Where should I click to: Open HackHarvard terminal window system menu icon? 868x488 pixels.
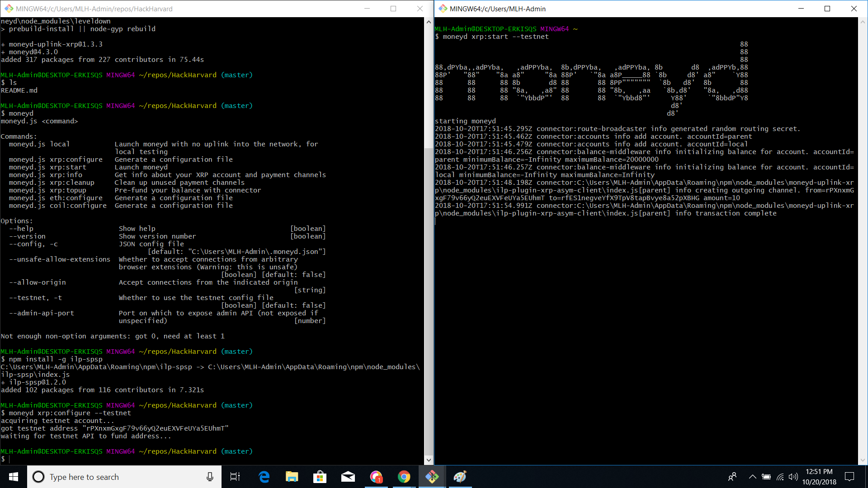[9, 9]
